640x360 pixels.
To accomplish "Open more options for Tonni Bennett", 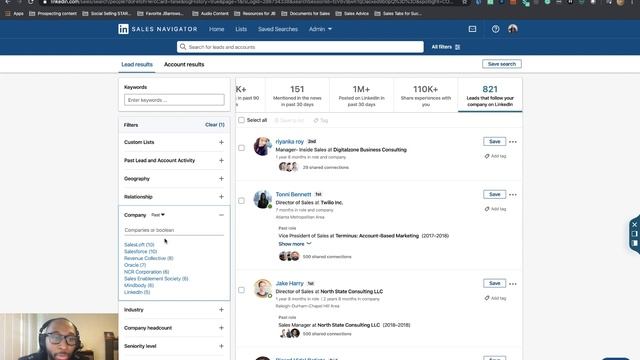I will (x=513, y=195).
